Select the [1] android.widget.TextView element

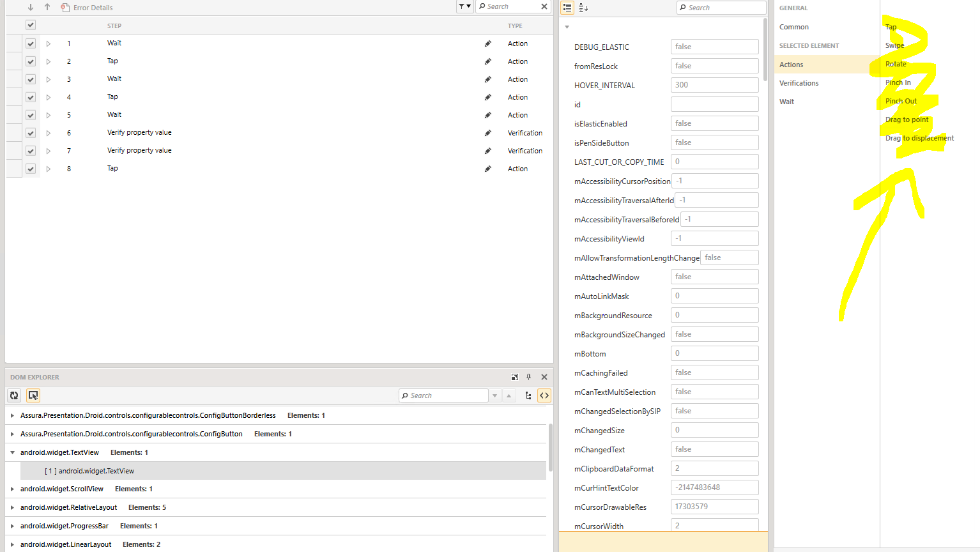(x=89, y=471)
